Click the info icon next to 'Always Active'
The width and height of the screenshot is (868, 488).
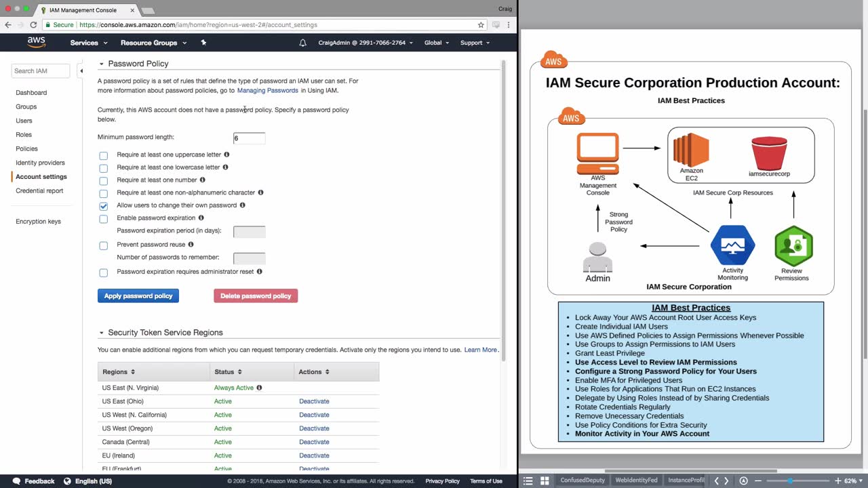pyautogui.click(x=259, y=388)
